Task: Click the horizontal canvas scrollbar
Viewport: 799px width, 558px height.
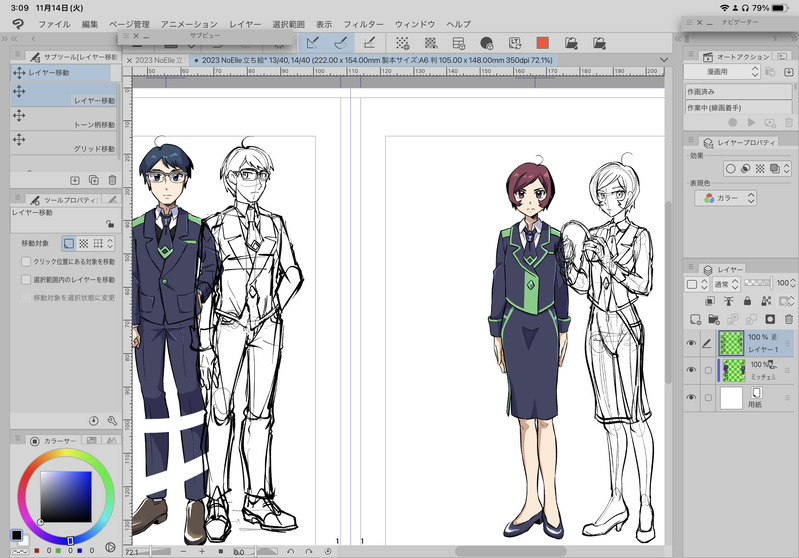Action: click(510, 551)
